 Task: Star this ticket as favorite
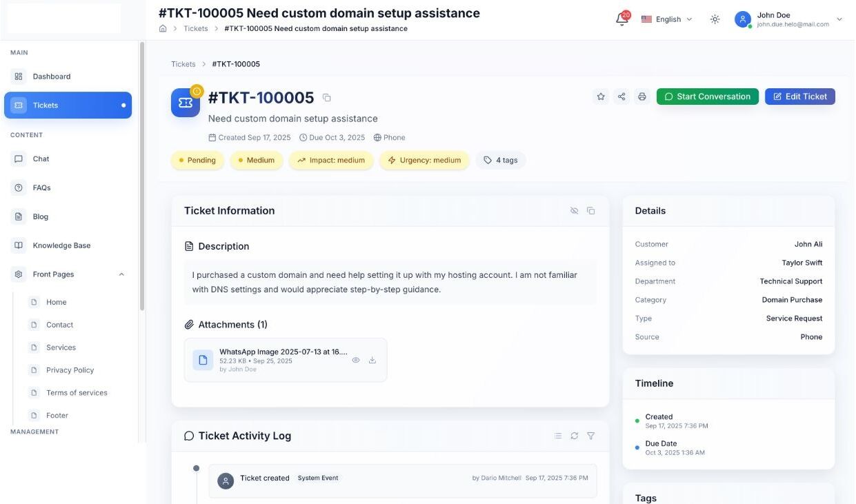click(x=601, y=97)
